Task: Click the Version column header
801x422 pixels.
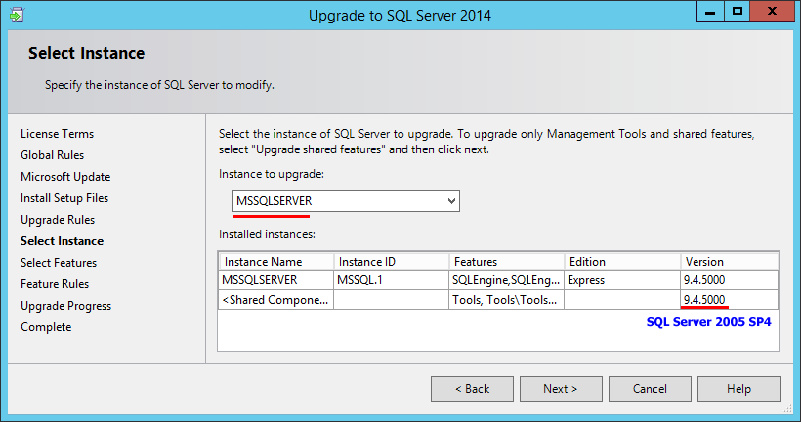Action: [x=729, y=262]
